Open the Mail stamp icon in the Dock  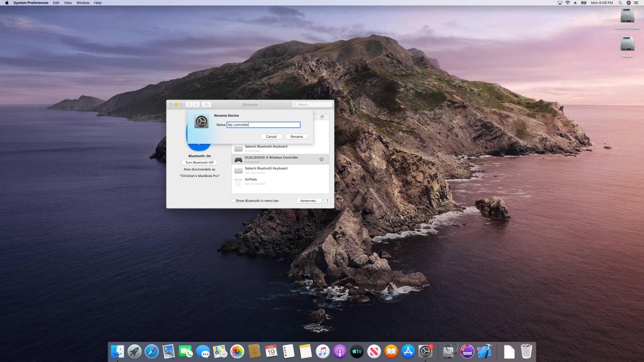tap(169, 351)
